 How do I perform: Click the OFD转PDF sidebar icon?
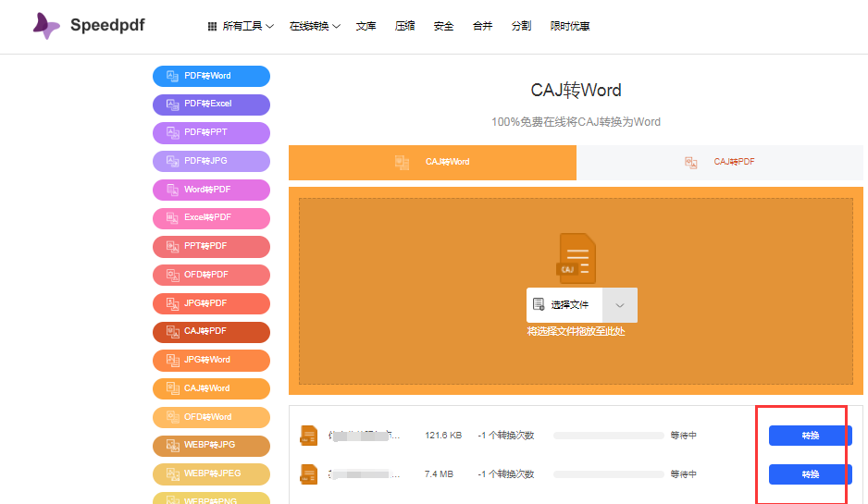(173, 275)
